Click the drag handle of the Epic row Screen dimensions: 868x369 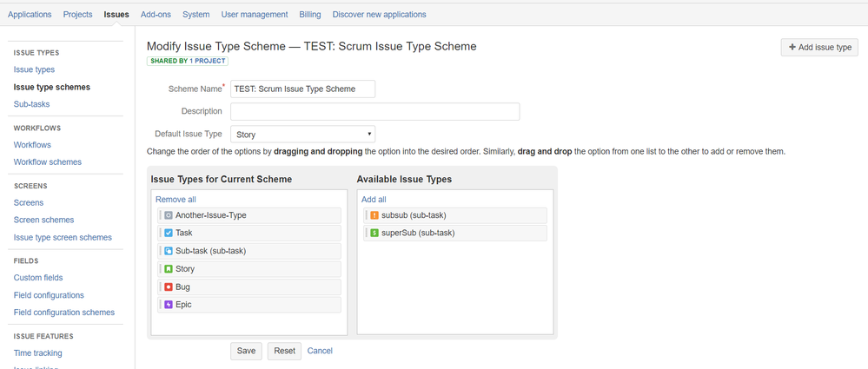pos(160,304)
